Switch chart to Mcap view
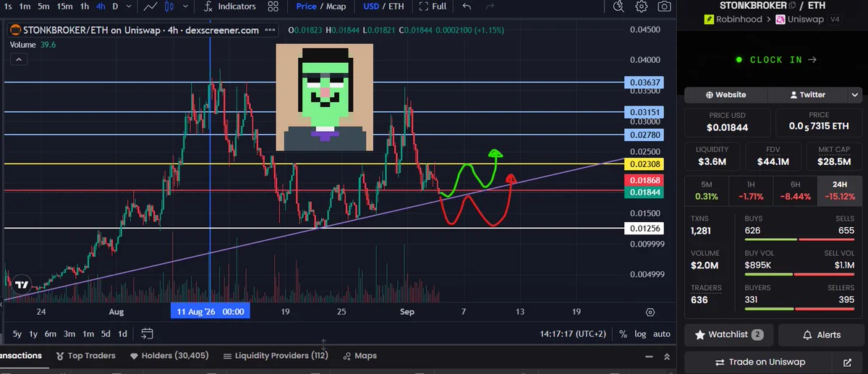The image size is (868, 374). pos(335,7)
